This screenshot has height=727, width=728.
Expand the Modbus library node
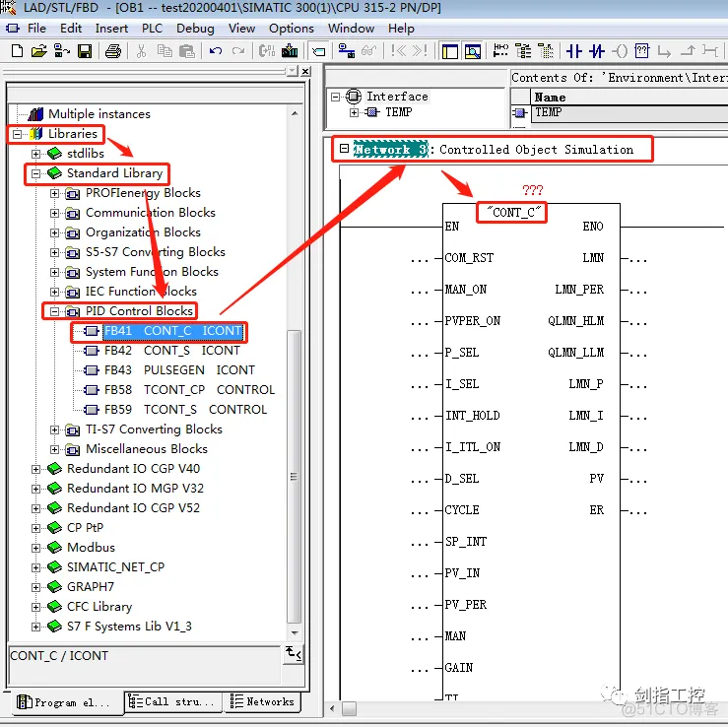pyautogui.click(x=35, y=548)
